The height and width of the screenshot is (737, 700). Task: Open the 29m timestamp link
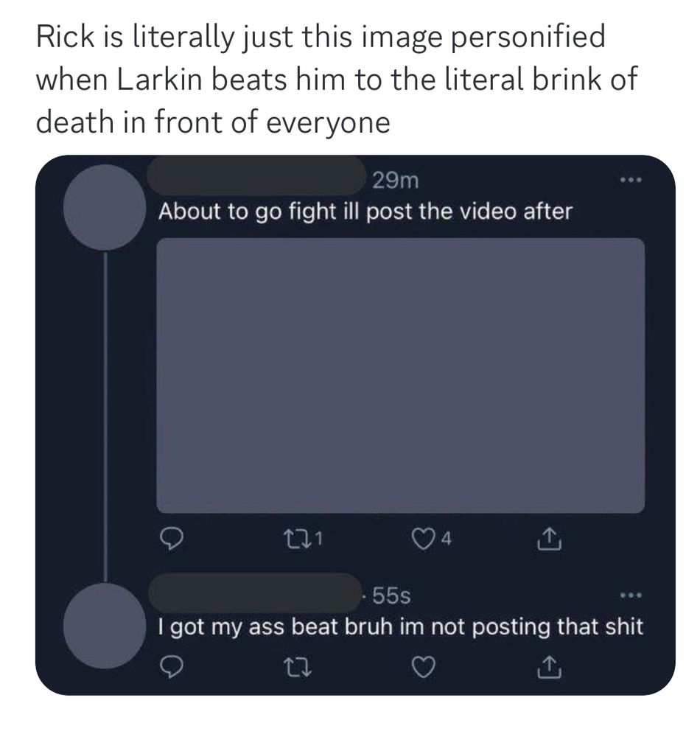[395, 180]
